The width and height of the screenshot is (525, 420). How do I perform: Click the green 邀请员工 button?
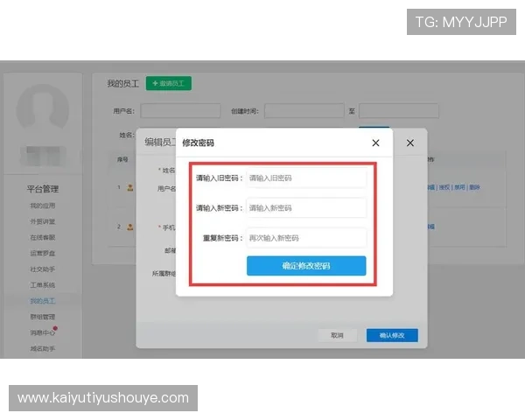pos(169,83)
